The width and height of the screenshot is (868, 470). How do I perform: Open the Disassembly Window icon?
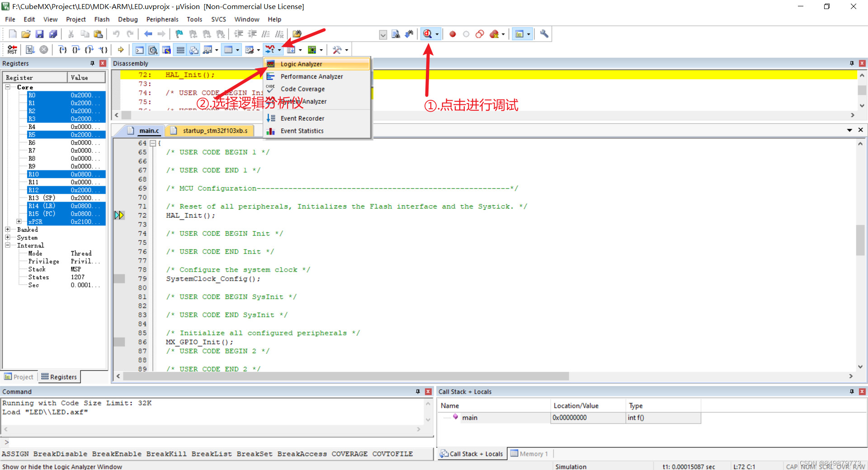coord(153,50)
